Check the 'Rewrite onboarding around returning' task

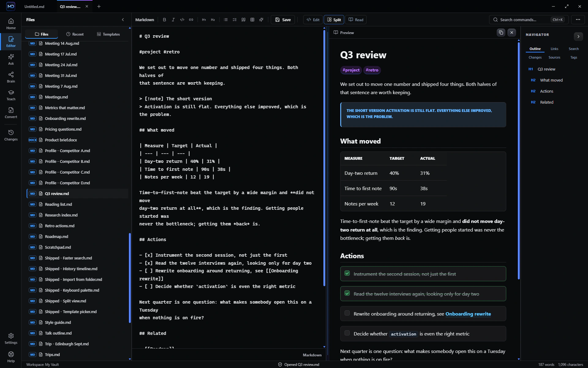click(x=347, y=313)
